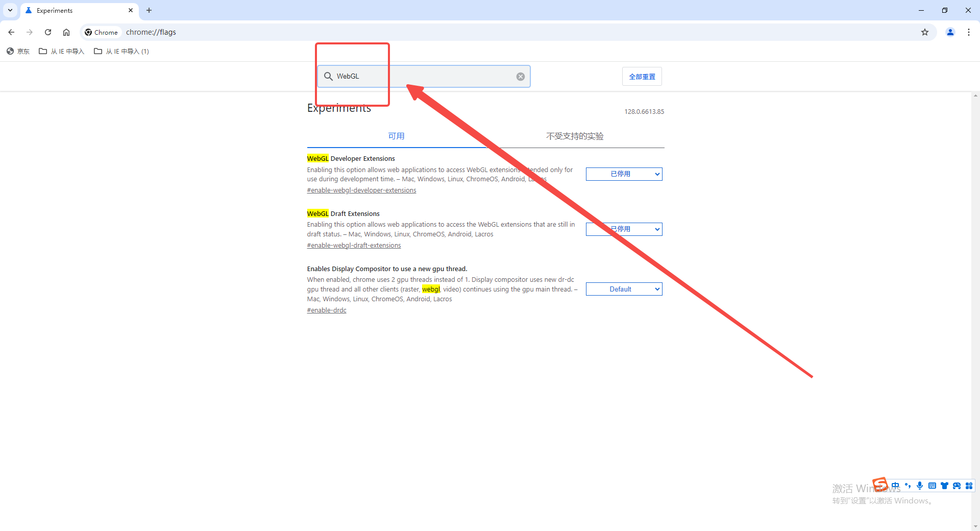
Task: Click the Chrome site info chip in address bar
Action: pos(102,32)
